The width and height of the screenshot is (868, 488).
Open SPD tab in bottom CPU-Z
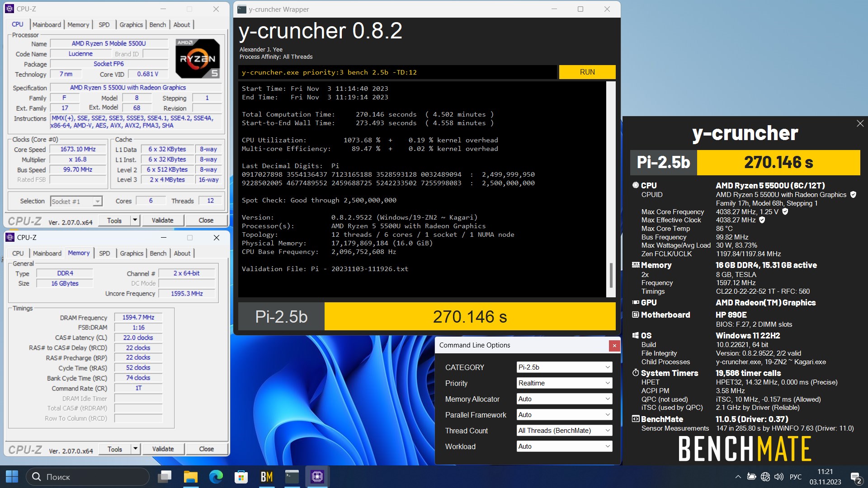(x=104, y=253)
